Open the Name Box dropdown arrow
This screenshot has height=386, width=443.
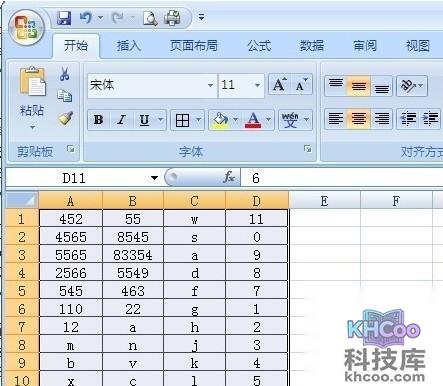154,178
